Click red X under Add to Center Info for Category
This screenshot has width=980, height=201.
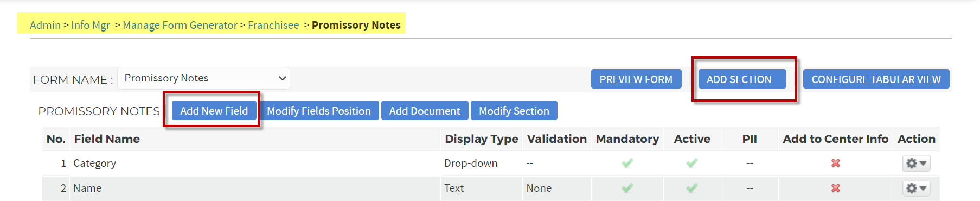[836, 163]
